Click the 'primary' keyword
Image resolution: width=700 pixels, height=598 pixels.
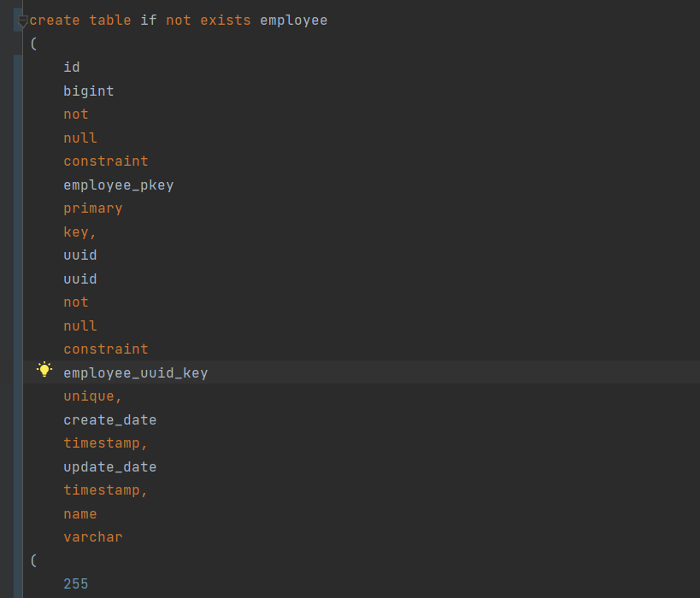point(93,208)
